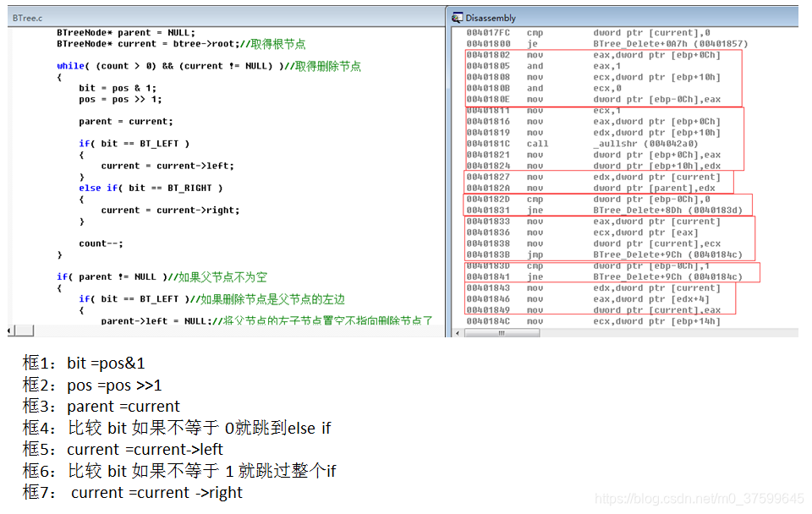Click the line 'current = current->left;'

point(167,167)
